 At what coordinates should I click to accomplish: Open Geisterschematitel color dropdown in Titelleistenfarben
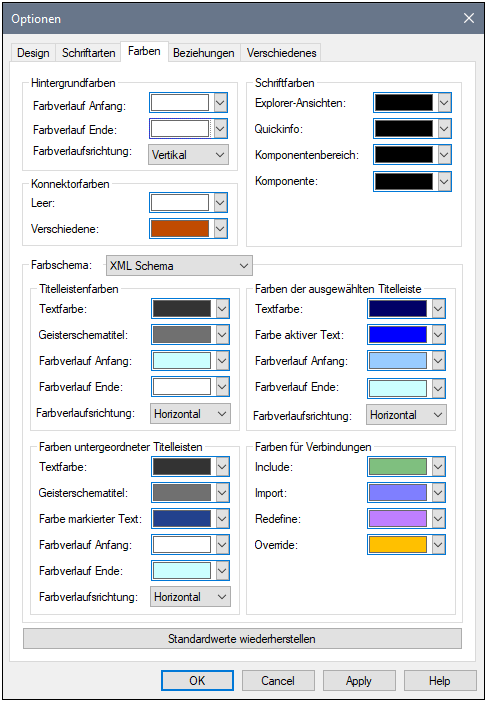coord(222,334)
